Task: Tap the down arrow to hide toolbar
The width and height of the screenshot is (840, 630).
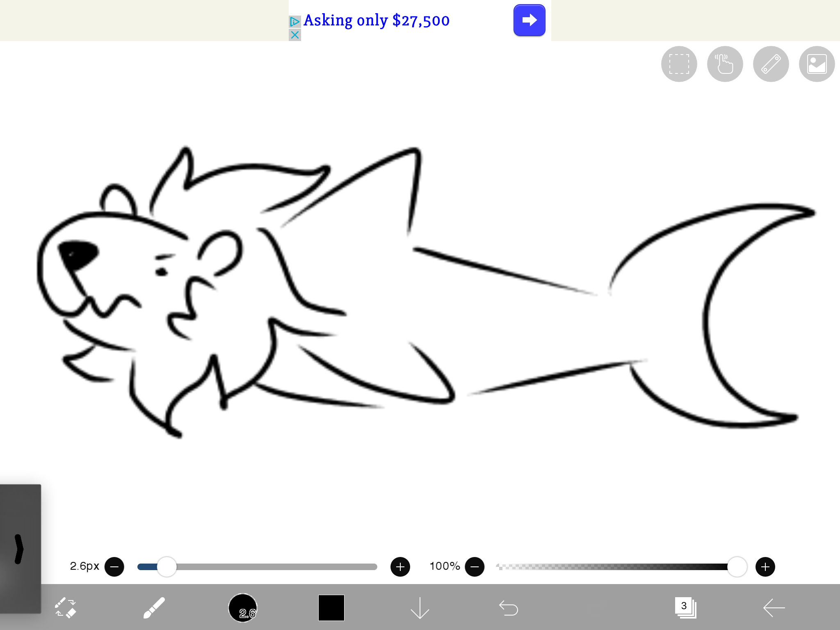Action: (420, 607)
